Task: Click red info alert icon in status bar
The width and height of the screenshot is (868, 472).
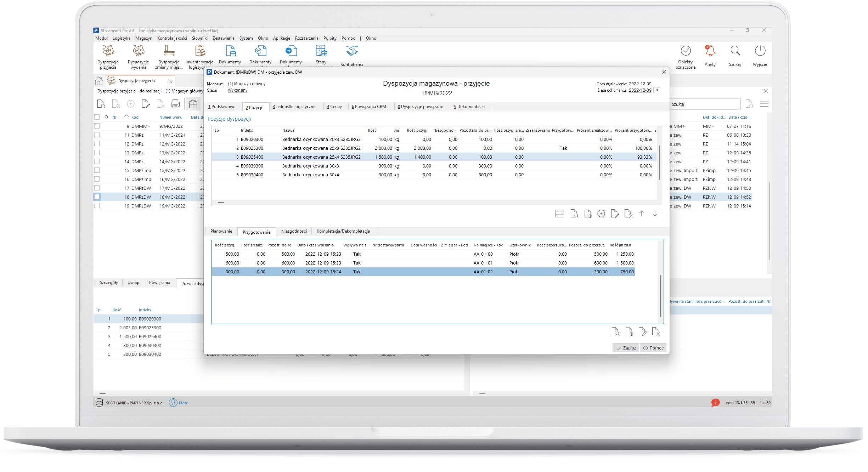Action: (715, 403)
